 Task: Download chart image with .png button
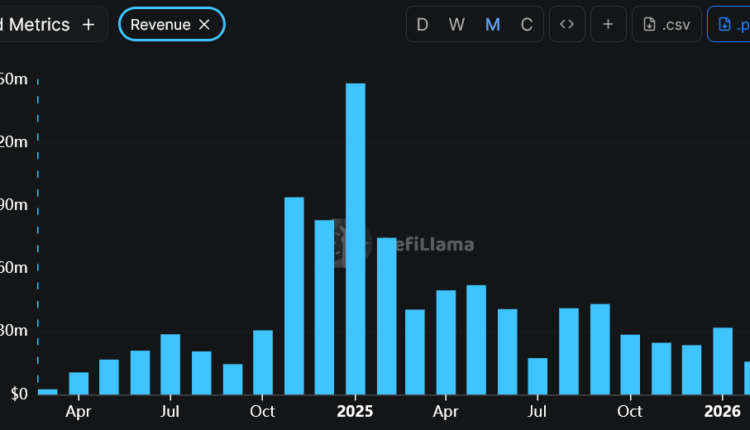pos(730,24)
